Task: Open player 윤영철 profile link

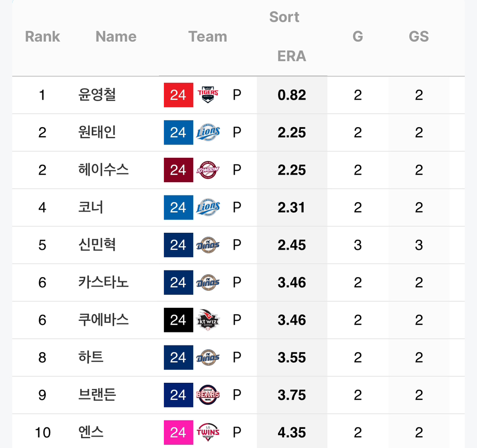Action: pos(97,95)
